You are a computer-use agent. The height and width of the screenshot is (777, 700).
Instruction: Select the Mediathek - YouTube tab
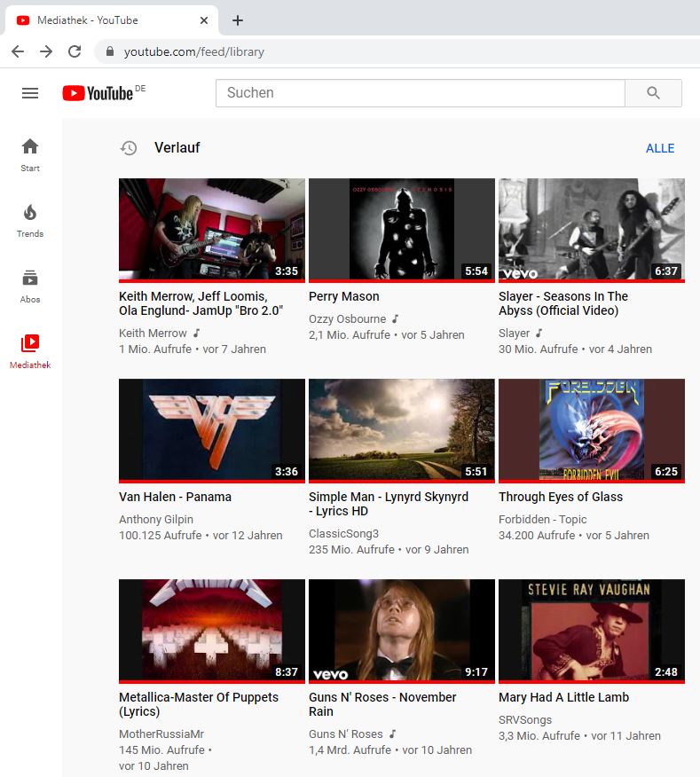[x=111, y=20]
